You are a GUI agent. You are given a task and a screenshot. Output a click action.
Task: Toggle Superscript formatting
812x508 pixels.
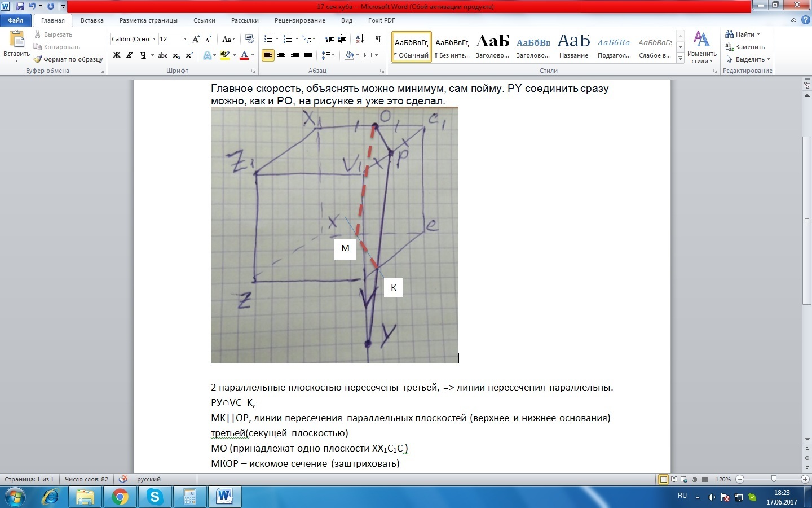pyautogui.click(x=189, y=55)
